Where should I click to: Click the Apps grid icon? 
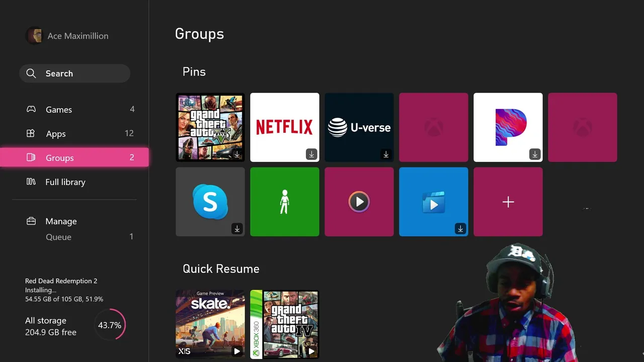(31, 133)
